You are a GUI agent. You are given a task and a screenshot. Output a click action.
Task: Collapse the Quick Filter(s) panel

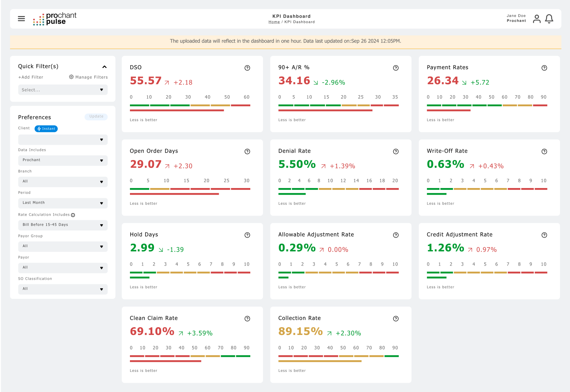(x=104, y=67)
